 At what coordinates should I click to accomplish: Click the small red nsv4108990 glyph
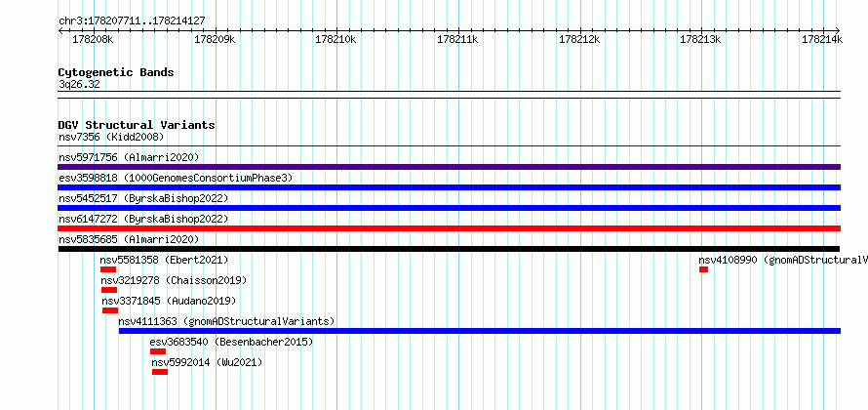[703, 269]
